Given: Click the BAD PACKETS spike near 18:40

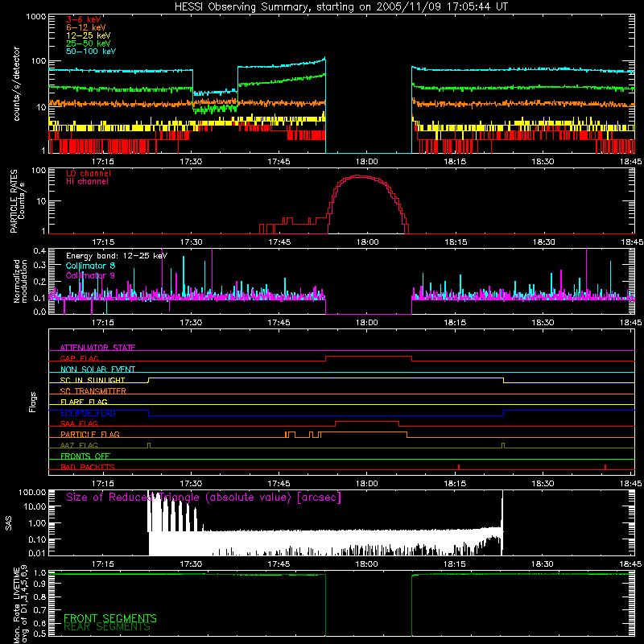Looking at the screenshot, I should pyautogui.click(x=605, y=467).
